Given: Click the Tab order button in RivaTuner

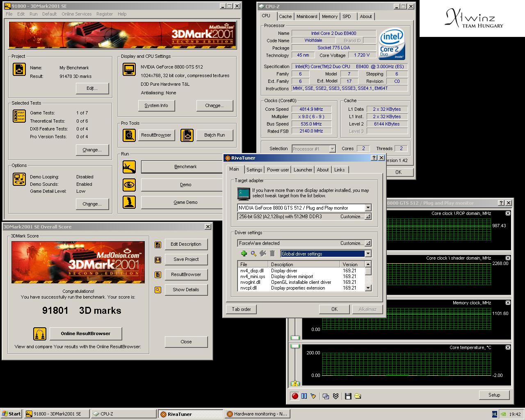Looking at the screenshot, I should click(x=241, y=309).
